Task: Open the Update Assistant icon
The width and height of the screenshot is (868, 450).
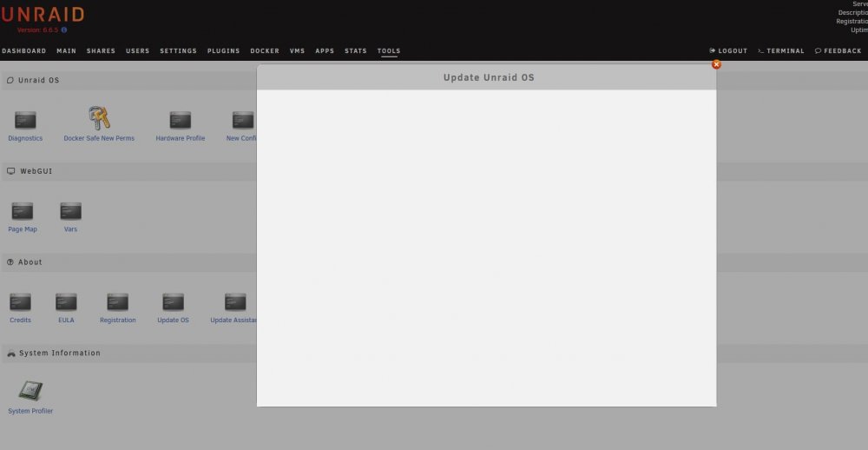Action: 235,302
